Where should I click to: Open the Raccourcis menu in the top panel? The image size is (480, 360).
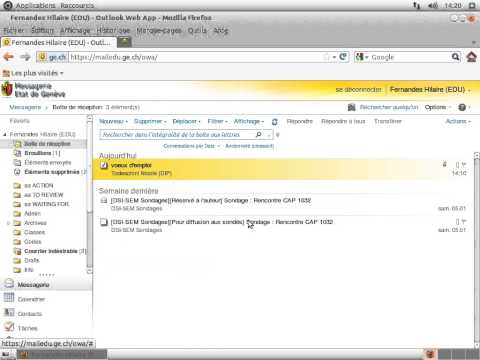click(77, 5)
